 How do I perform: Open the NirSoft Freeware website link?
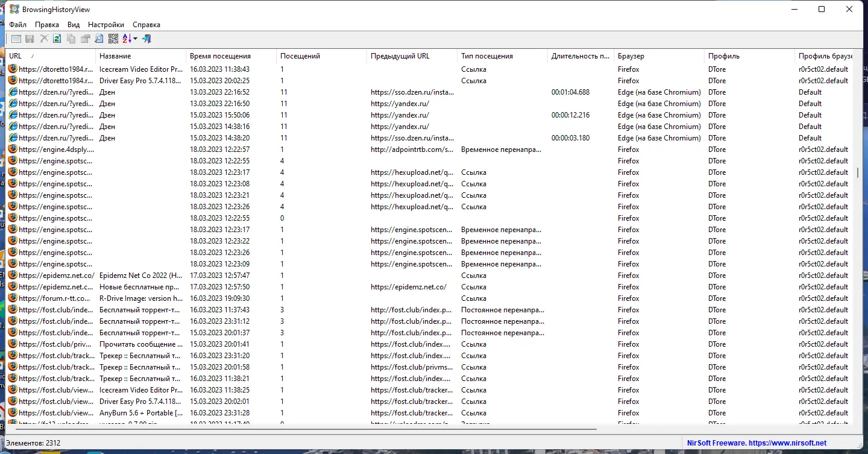click(756, 443)
